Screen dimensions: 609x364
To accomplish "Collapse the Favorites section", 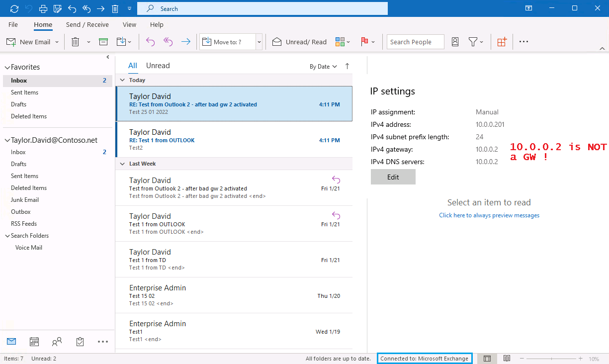I will pyautogui.click(x=7, y=67).
